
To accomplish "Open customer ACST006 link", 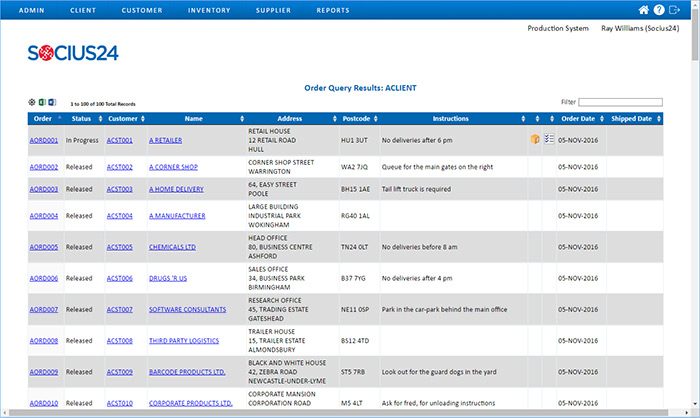I will pyautogui.click(x=120, y=278).
